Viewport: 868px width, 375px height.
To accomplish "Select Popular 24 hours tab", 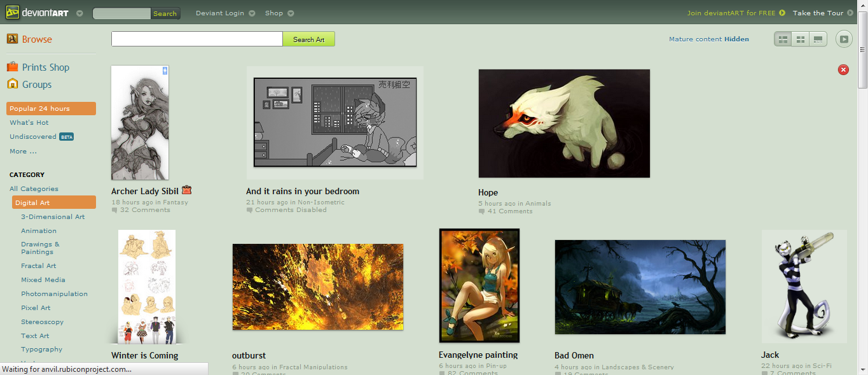I will [52, 109].
